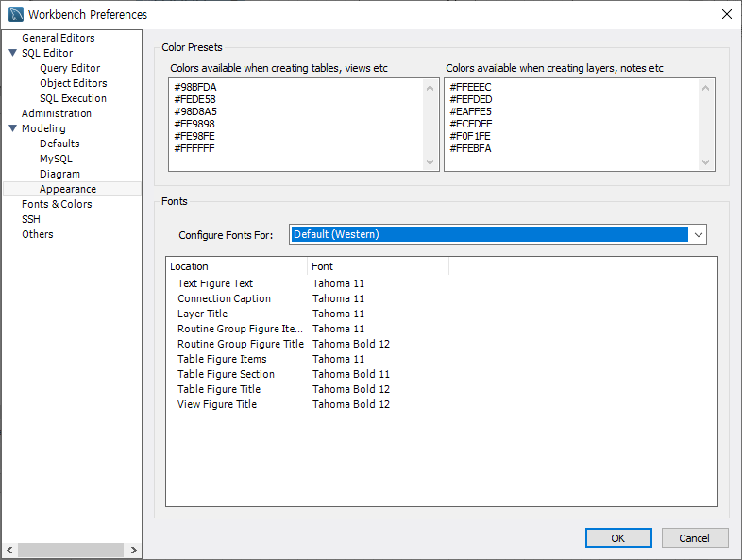
Task: Click the Location column header
Action: click(236, 266)
